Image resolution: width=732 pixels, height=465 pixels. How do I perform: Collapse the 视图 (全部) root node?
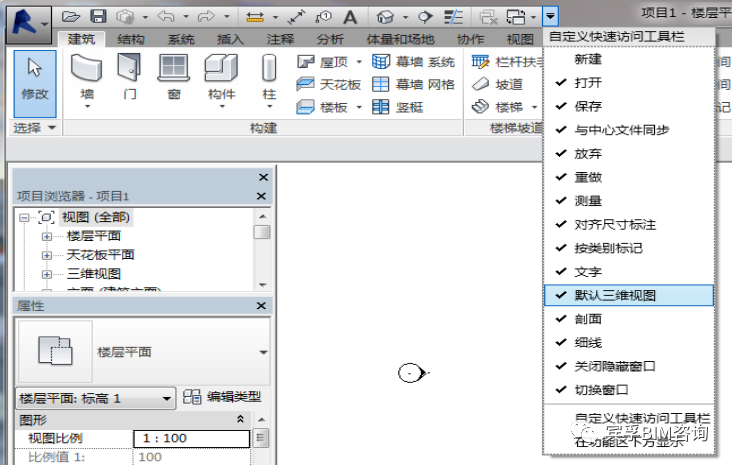(24, 218)
